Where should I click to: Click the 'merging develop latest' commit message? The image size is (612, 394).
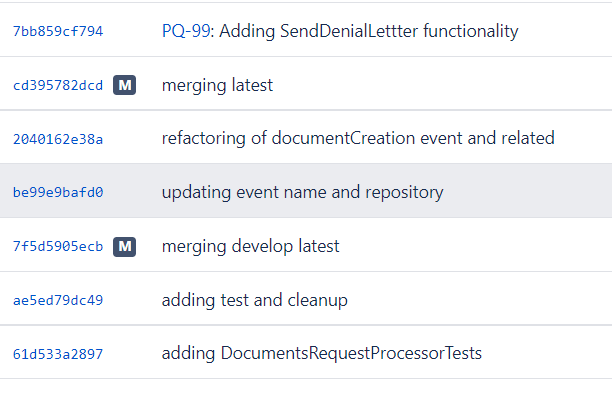251,247
